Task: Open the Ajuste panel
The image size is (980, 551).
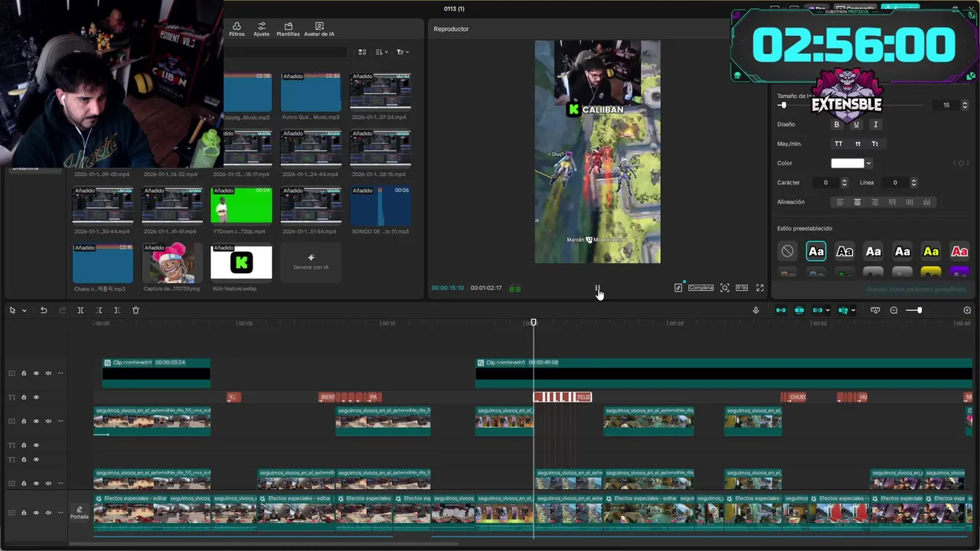Action: coord(261,29)
